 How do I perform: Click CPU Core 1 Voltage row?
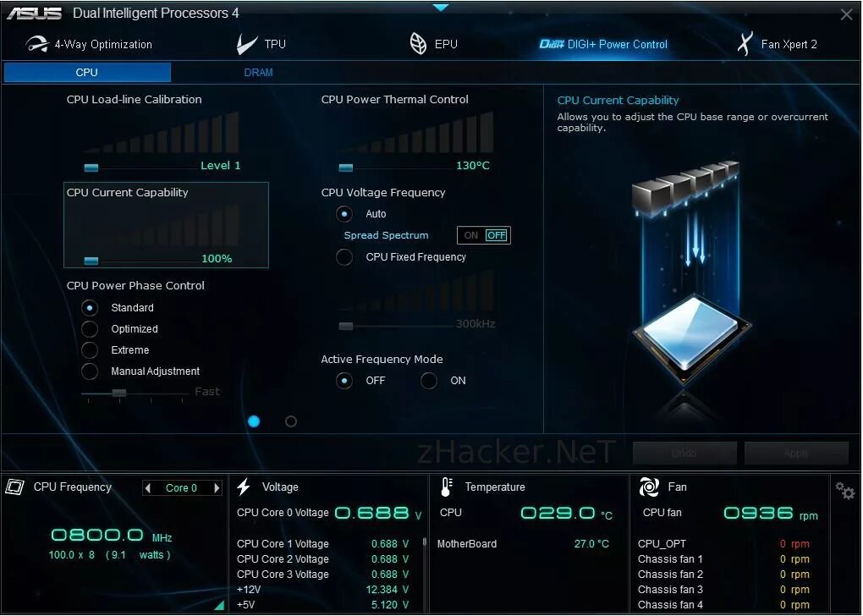click(x=322, y=544)
